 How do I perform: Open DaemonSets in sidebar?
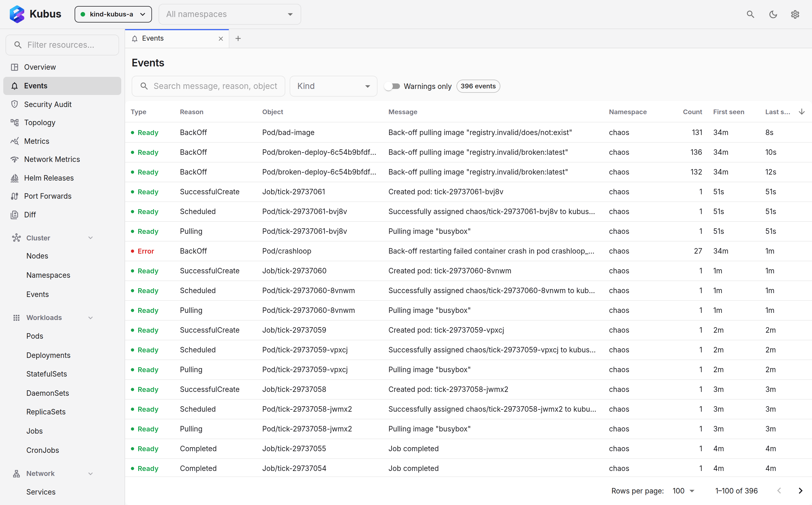coord(48,393)
